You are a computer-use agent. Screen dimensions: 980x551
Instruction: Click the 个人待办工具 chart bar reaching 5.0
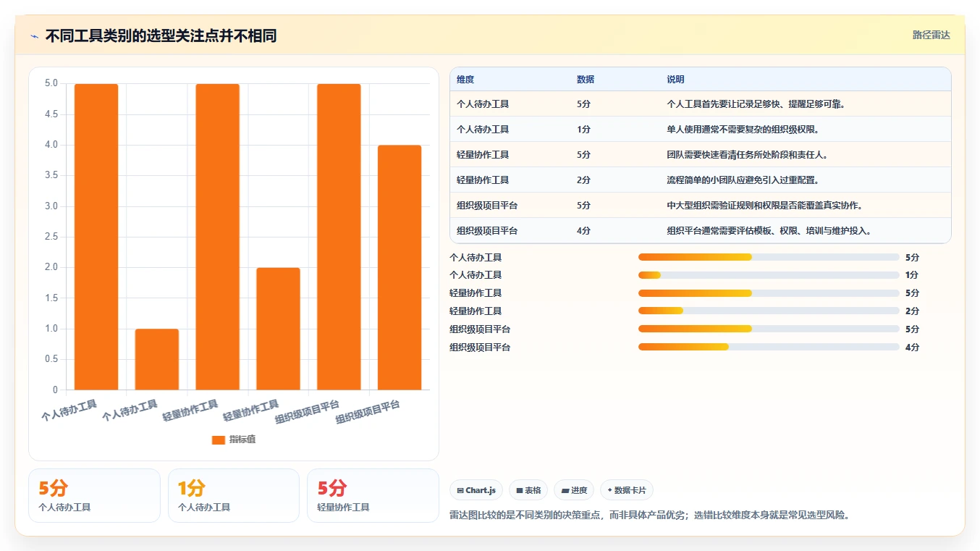[x=96, y=237]
